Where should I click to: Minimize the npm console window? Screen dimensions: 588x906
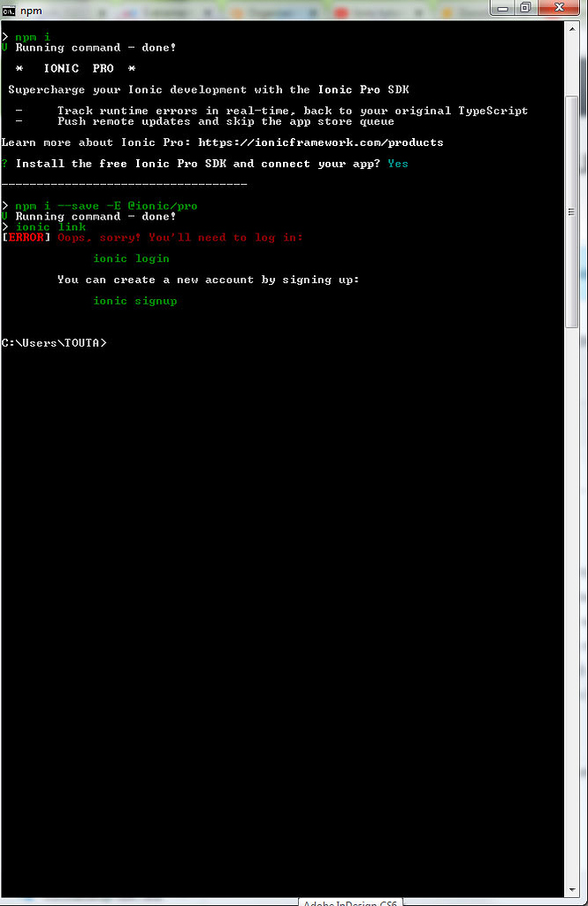pos(503,7)
